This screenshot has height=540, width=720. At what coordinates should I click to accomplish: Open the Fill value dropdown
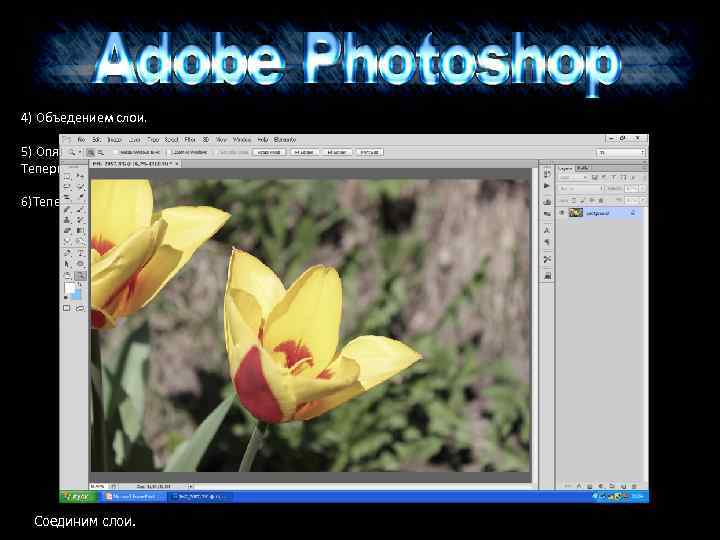[643, 200]
